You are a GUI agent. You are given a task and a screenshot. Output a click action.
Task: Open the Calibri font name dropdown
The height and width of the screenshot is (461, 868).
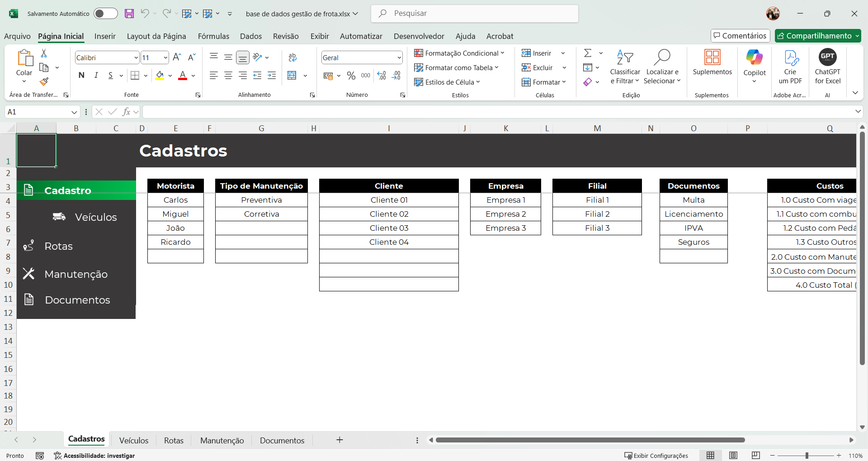(136, 58)
